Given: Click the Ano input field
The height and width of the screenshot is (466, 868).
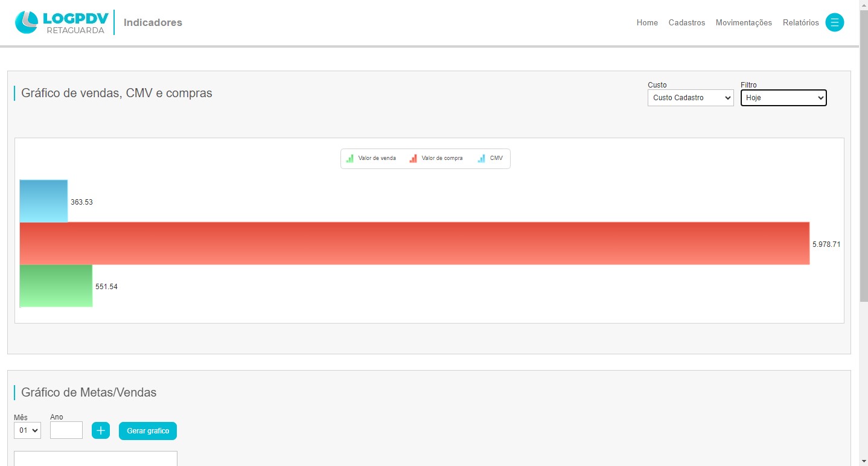Looking at the screenshot, I should [66, 430].
